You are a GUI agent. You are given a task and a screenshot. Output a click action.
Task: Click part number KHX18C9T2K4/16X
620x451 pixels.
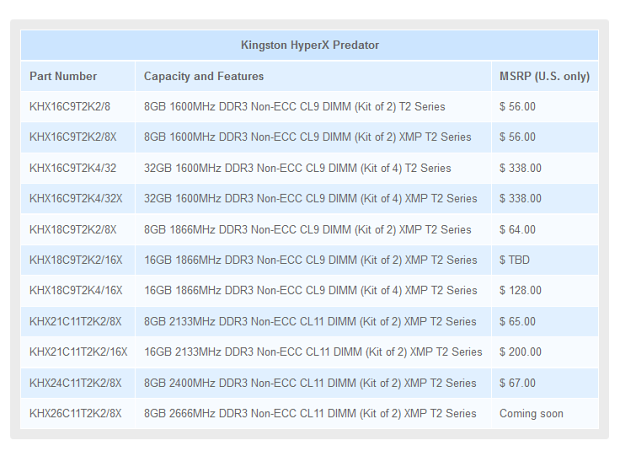(x=76, y=290)
